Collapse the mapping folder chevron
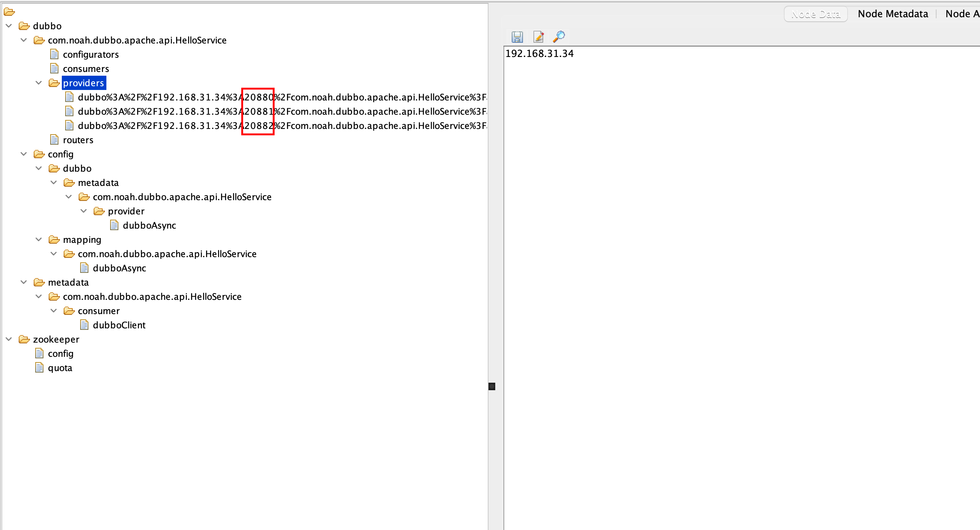980x530 pixels. [39, 240]
